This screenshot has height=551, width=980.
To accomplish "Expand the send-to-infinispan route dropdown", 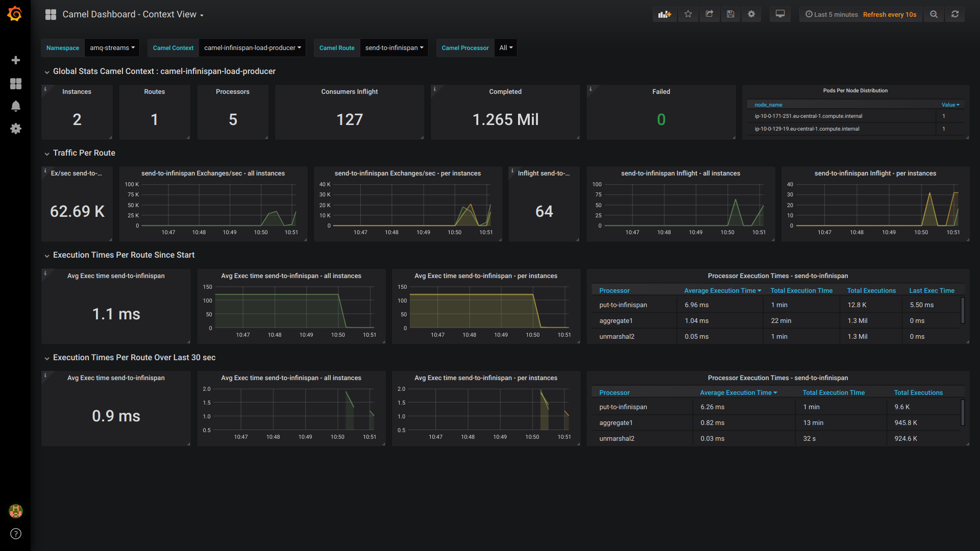I will point(394,48).
